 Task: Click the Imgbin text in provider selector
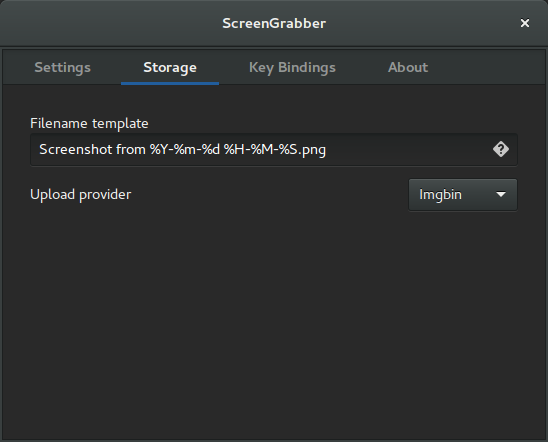[440, 195]
